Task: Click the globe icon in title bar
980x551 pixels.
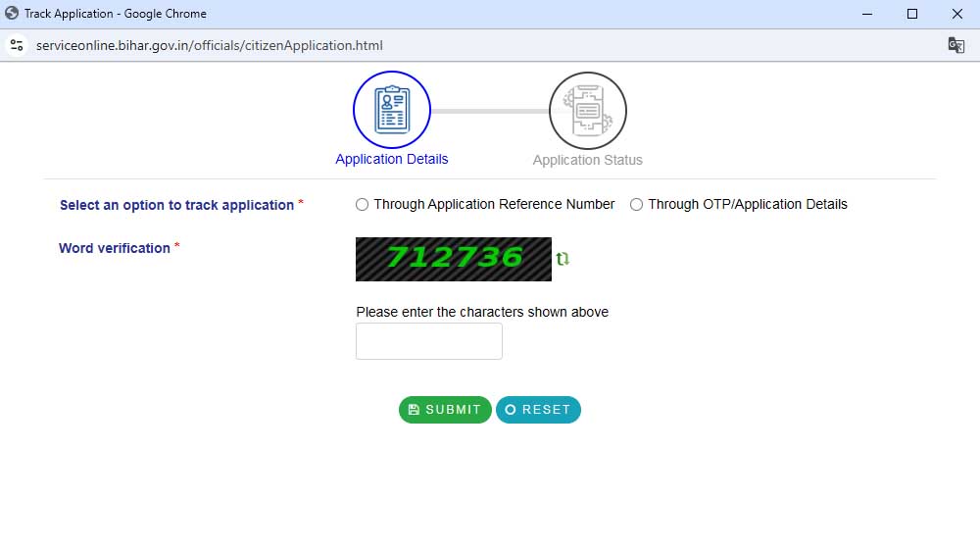Action: (x=12, y=13)
